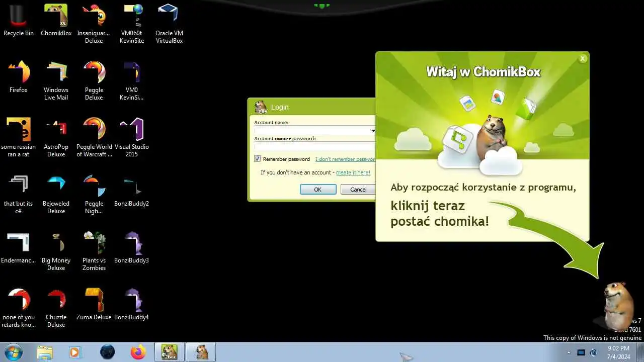Click the 'create it here!' link
Viewport: 644px width, 362px height.
point(353,172)
